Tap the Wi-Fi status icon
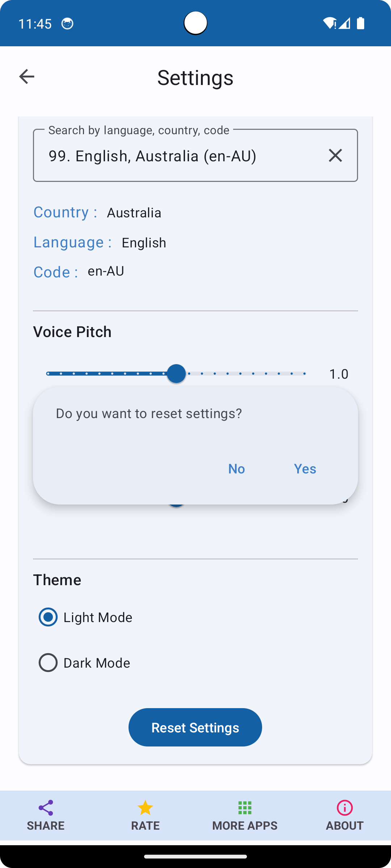This screenshot has height=868, width=391. 329,24
